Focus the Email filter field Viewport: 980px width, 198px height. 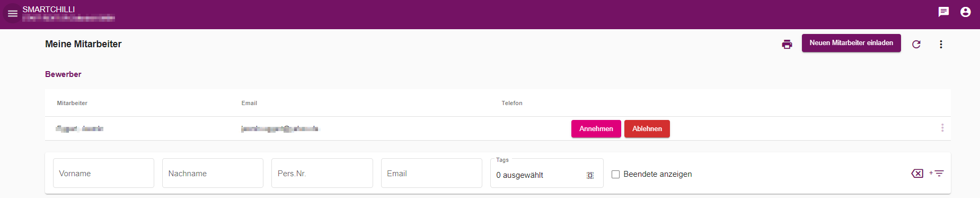coord(431,173)
